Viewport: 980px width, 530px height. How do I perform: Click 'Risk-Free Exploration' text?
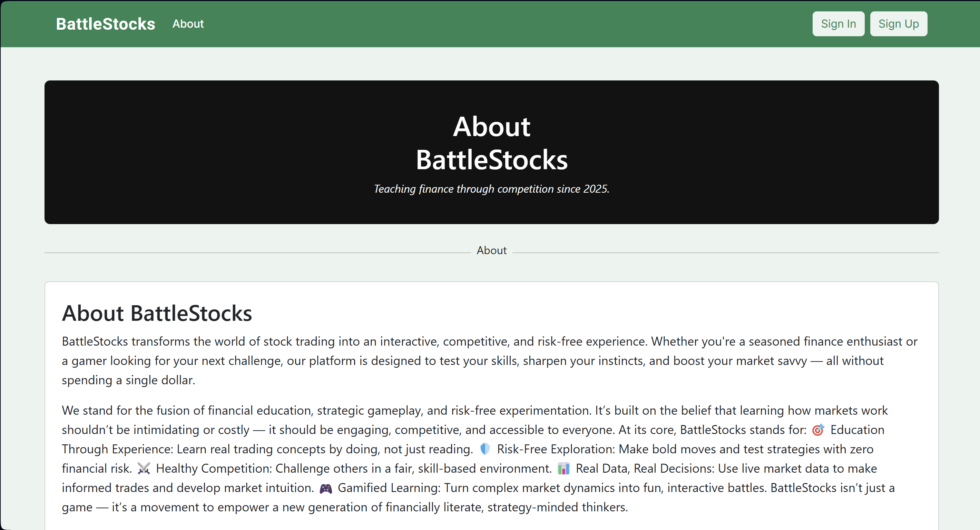pos(556,449)
